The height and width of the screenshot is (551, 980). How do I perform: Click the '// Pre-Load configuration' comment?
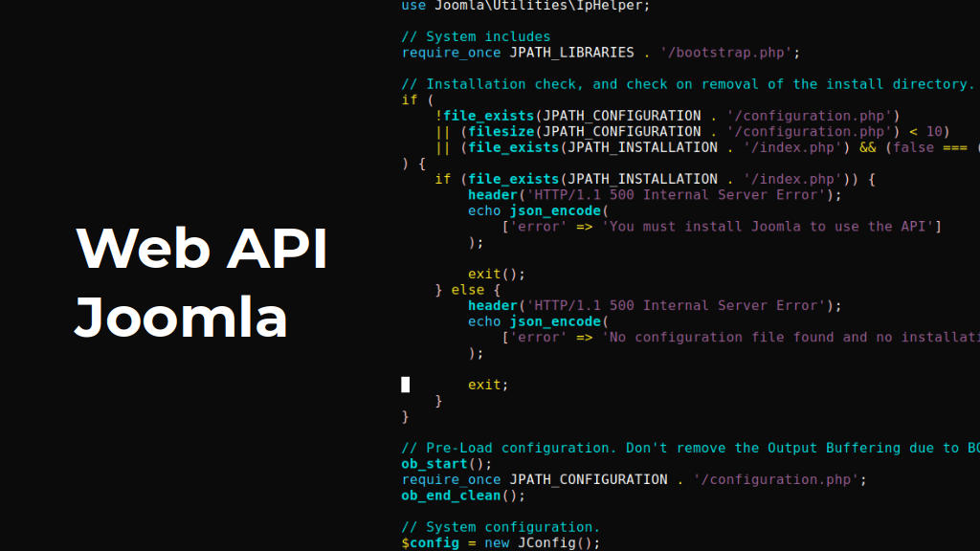point(691,448)
